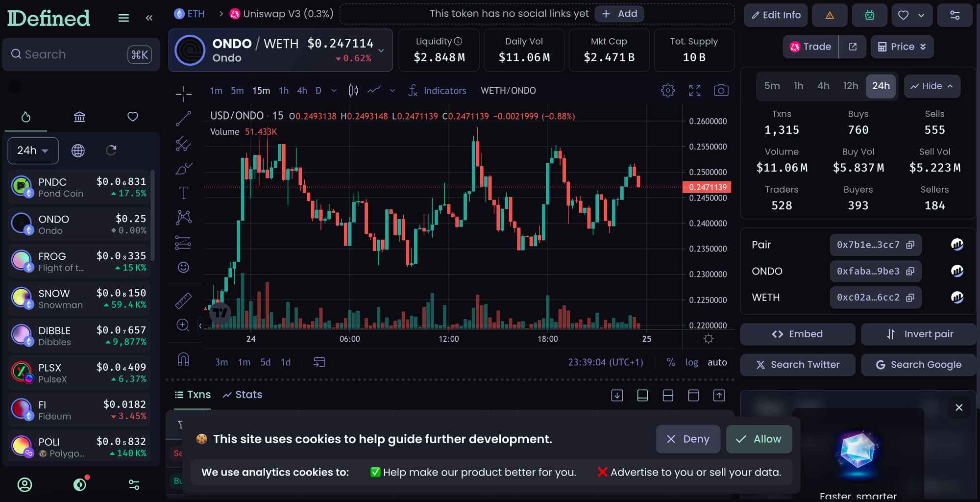
Task: Open the ETH network selector
Action: (190, 14)
